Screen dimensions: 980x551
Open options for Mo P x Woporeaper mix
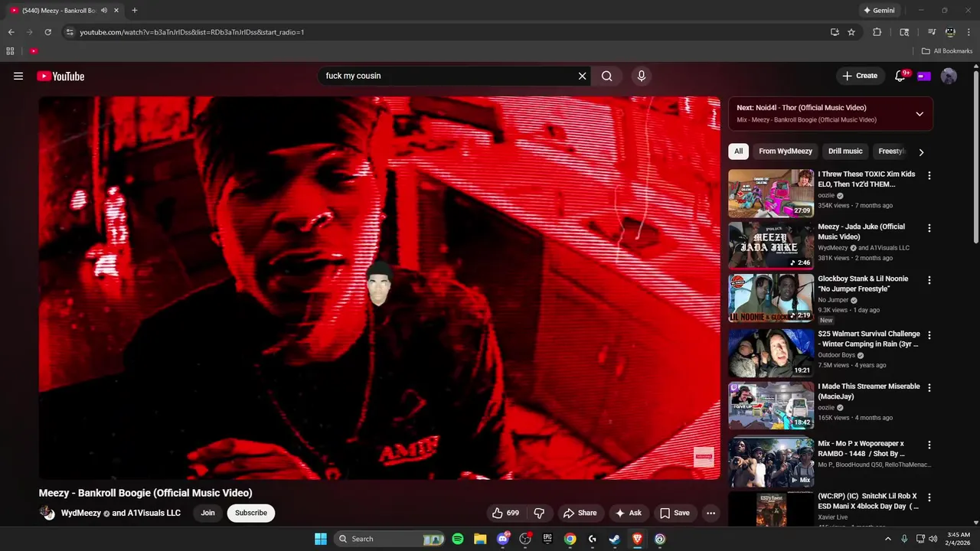(x=929, y=445)
